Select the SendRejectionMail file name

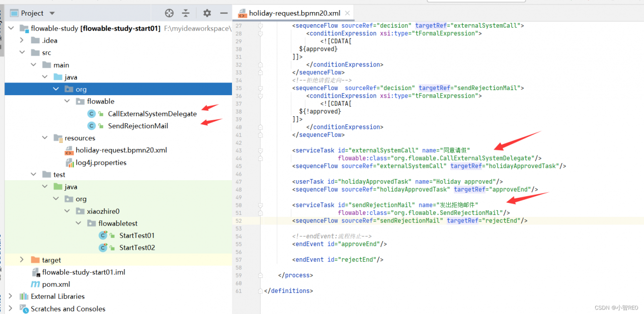point(138,126)
